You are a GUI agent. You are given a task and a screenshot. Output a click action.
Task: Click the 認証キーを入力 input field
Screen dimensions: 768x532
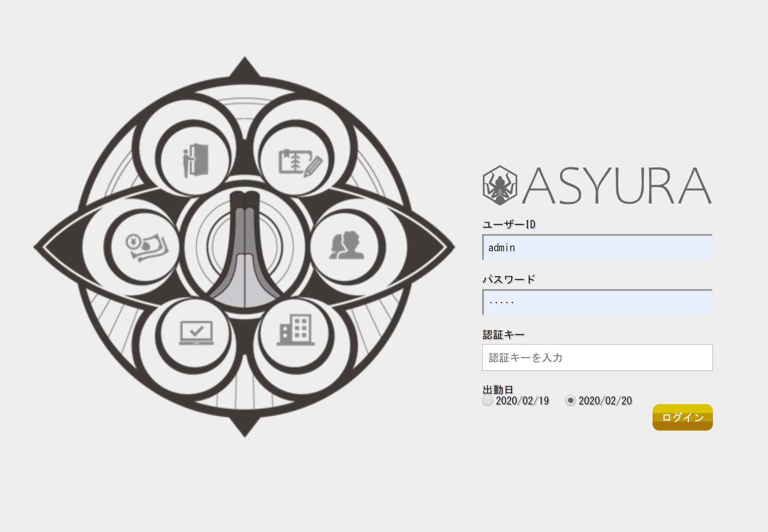tap(598, 357)
